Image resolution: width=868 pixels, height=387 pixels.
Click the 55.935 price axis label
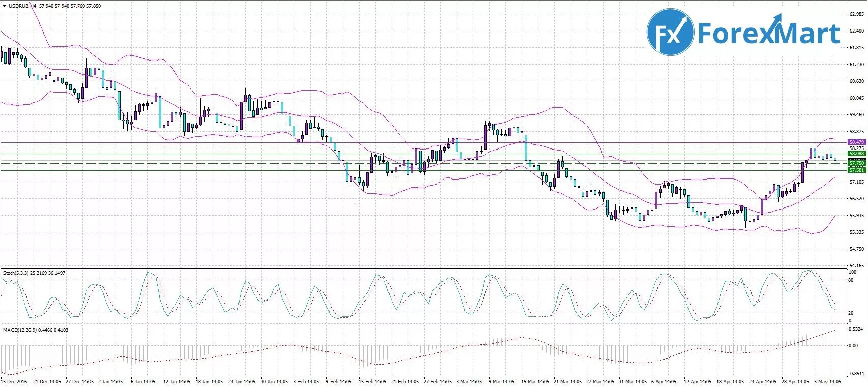(x=857, y=216)
